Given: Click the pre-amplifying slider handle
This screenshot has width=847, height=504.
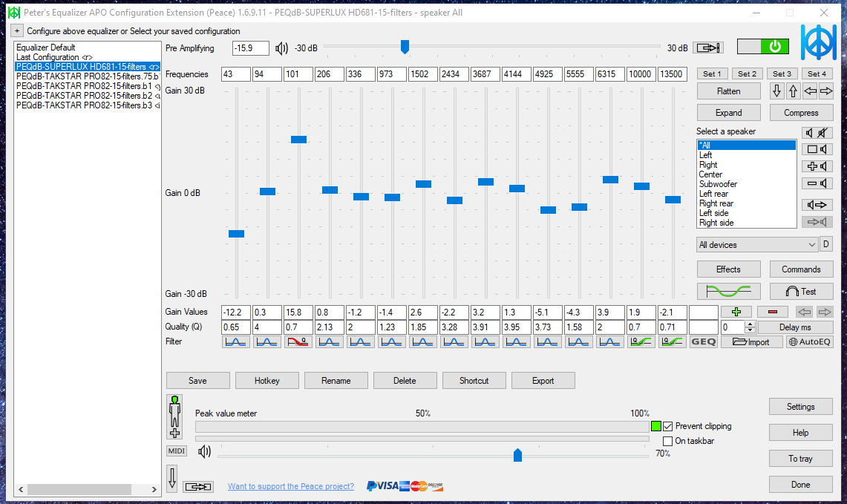Looking at the screenshot, I should 405,47.
